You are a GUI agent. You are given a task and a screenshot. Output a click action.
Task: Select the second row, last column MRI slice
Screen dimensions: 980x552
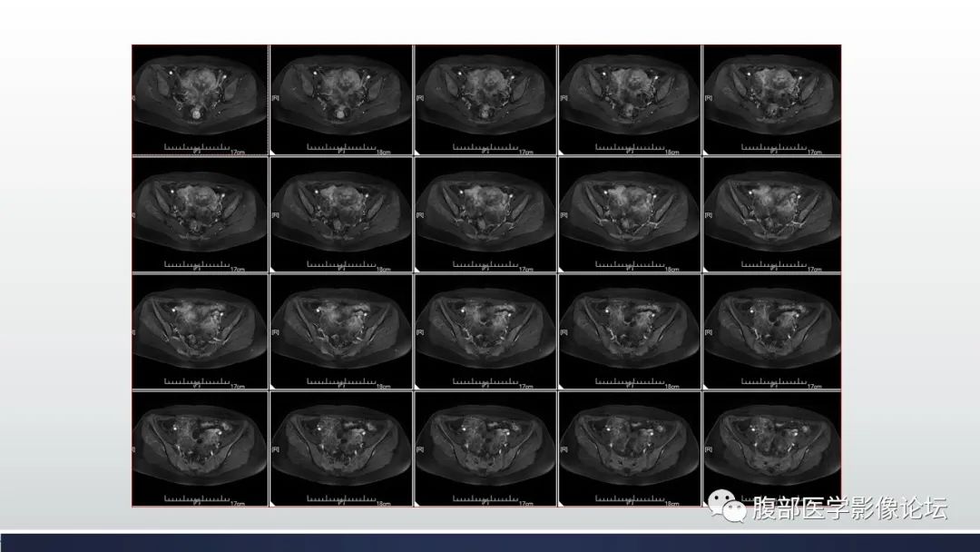tap(772, 212)
